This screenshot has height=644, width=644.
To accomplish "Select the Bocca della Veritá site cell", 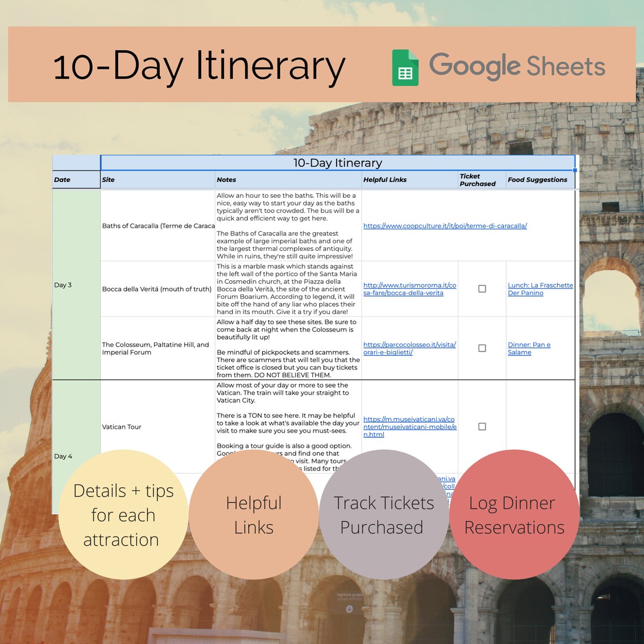I will tap(158, 289).
